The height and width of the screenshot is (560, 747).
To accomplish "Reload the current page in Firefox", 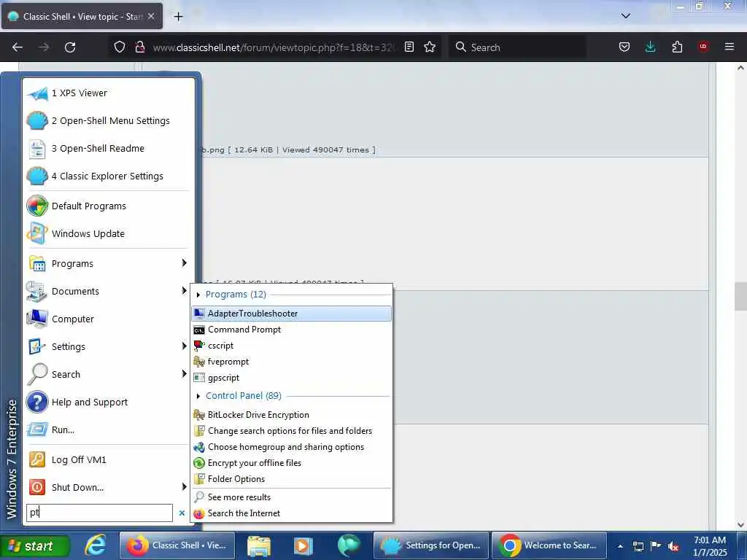I will 70,47.
